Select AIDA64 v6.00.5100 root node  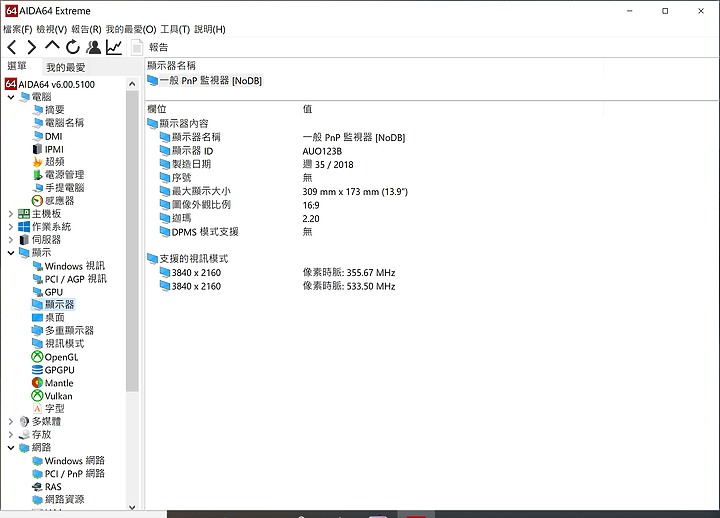(x=50, y=84)
